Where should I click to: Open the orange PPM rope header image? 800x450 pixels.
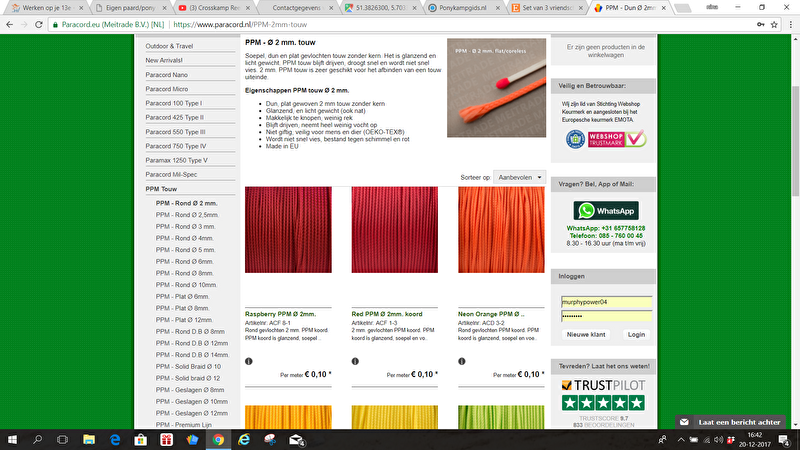click(496, 88)
